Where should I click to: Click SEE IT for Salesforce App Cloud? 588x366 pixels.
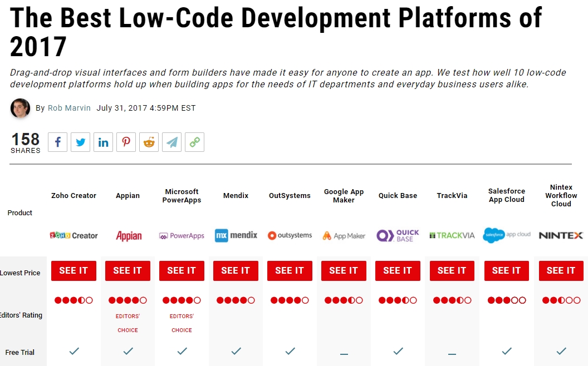click(x=507, y=270)
